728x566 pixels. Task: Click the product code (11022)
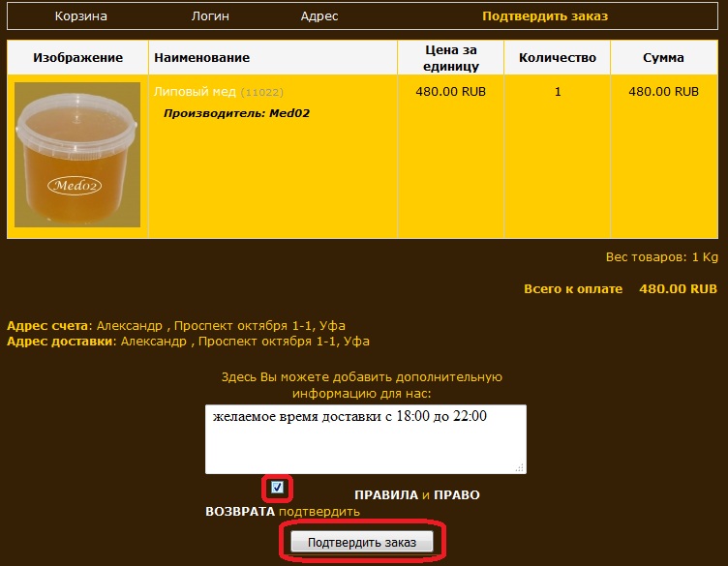pyautogui.click(x=261, y=92)
